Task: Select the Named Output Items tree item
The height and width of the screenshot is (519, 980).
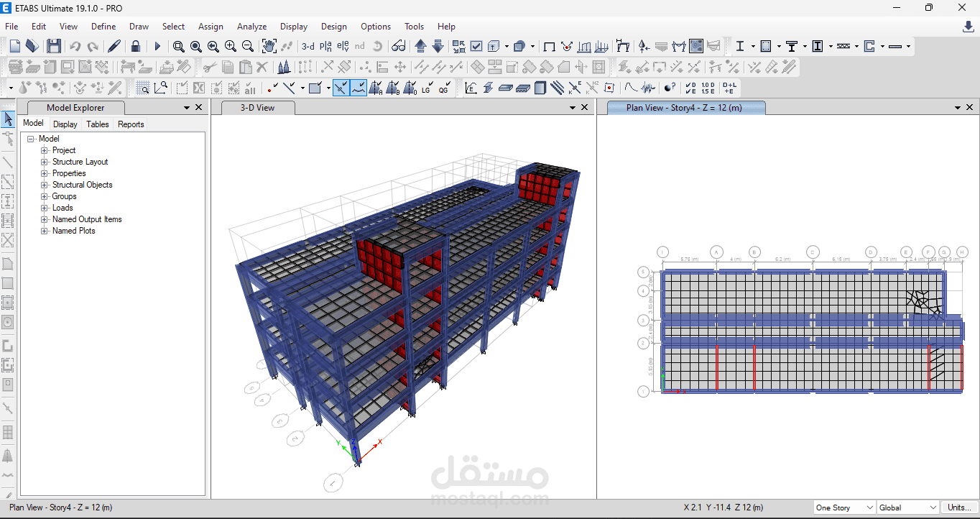Action: [87, 219]
